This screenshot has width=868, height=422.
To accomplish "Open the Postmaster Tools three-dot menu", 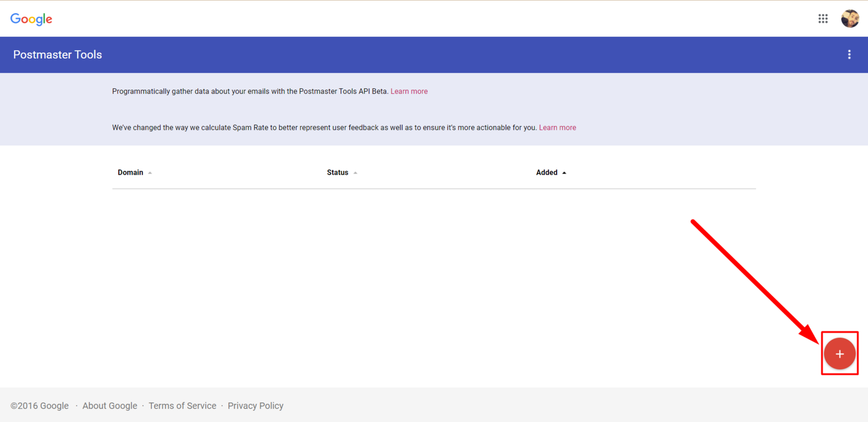I will pos(849,54).
